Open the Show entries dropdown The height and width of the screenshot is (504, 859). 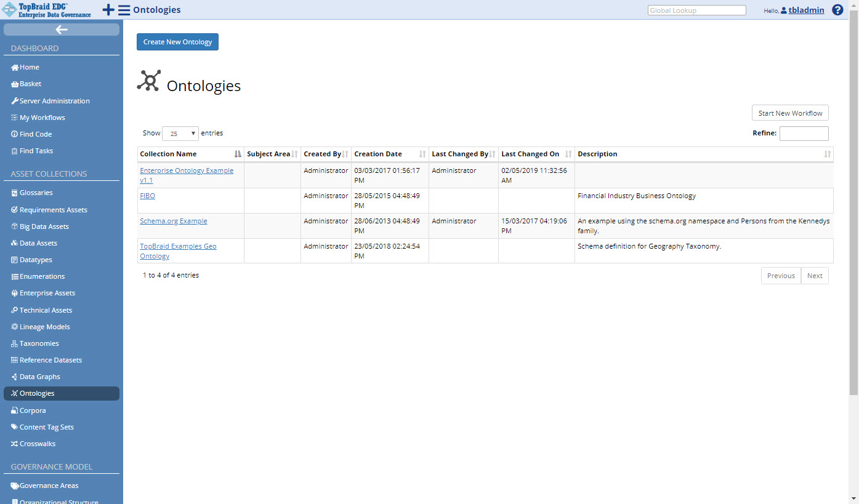tap(180, 133)
